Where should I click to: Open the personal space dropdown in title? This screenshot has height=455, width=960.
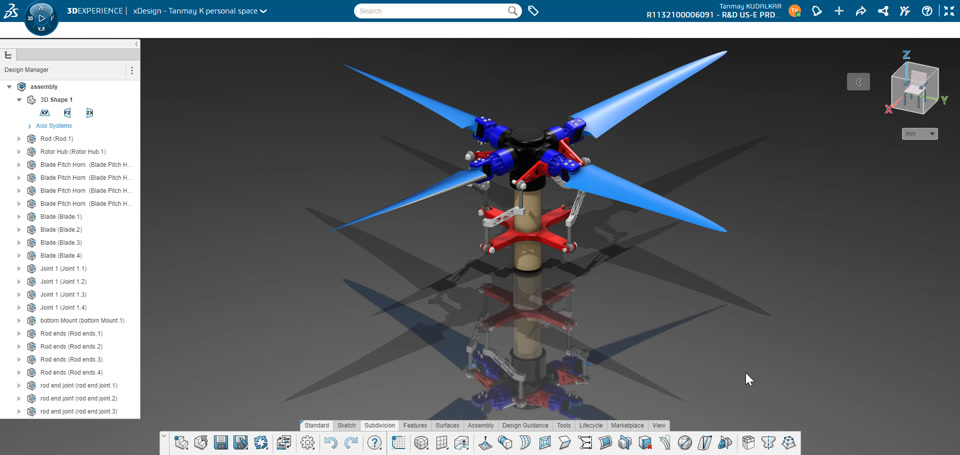click(263, 11)
